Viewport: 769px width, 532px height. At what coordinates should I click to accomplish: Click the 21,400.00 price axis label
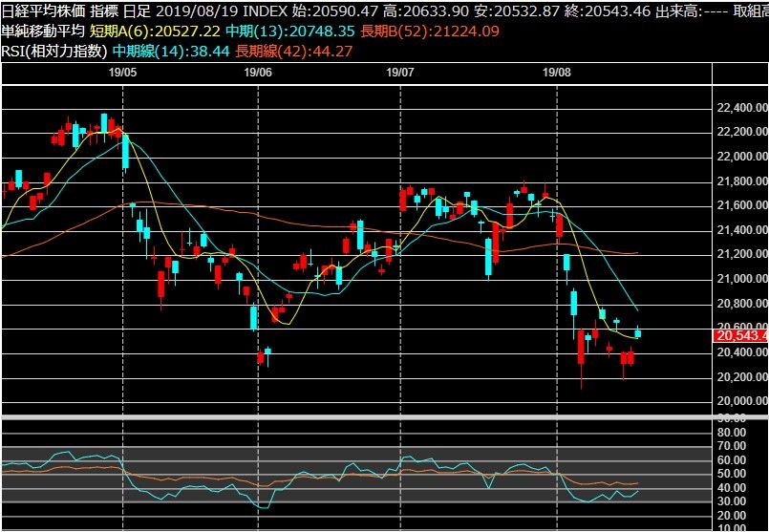pyautogui.click(x=742, y=230)
